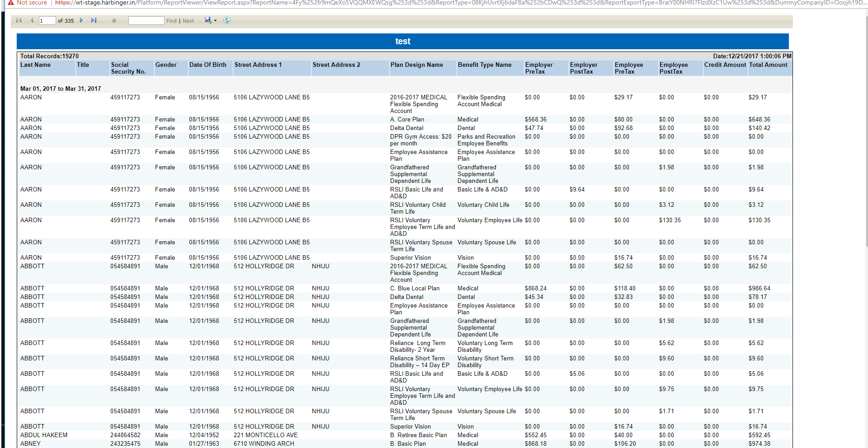Viewport: 868px width, 448px height.
Task: Click the $568.36 employer pretax value
Action: pos(535,119)
